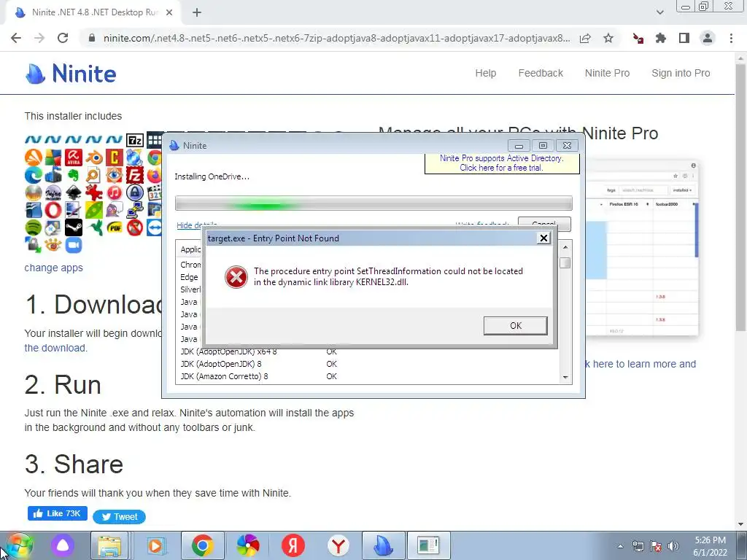Image resolution: width=747 pixels, height=560 pixels.
Task: Click the OneDrive install progress bar
Action: (x=373, y=203)
